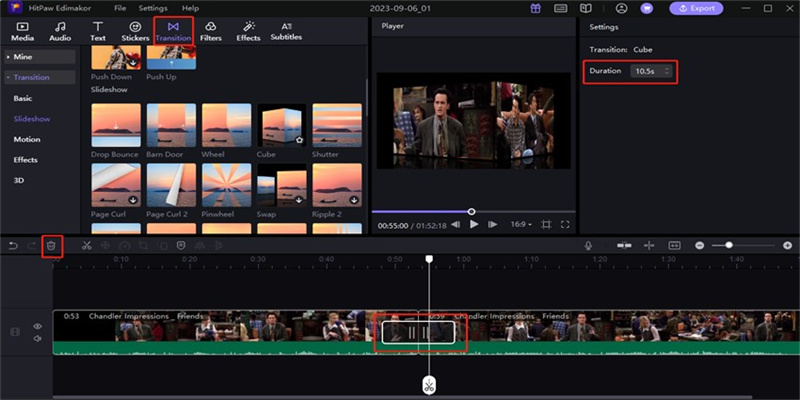Toggle video track visibility eye icon
Viewport: 800px width, 400px height.
click(37, 326)
